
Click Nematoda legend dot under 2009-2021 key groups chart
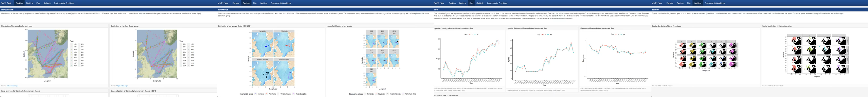point(256,94)
